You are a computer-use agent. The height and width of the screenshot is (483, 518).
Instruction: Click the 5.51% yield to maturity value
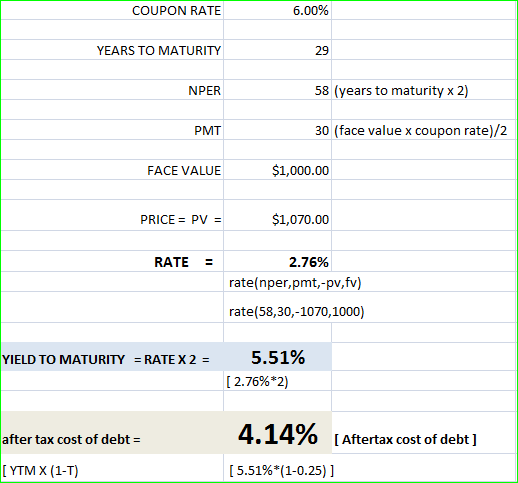coord(278,357)
